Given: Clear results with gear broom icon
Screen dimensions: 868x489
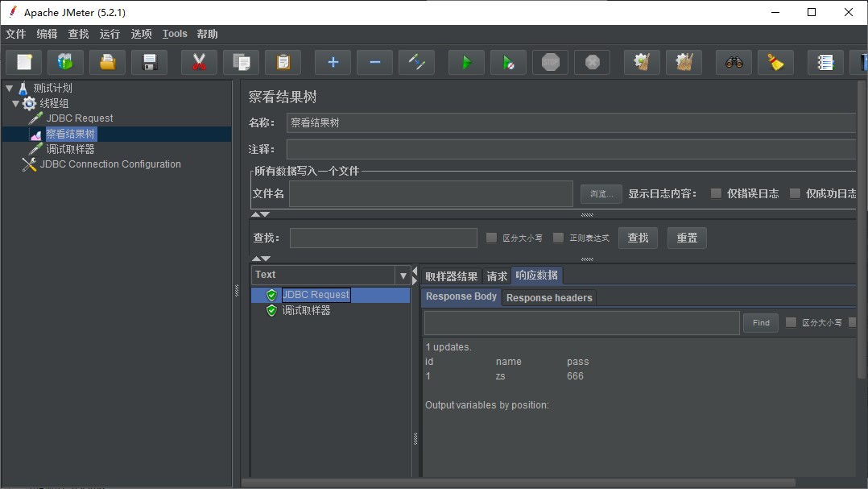Looking at the screenshot, I should click(643, 62).
